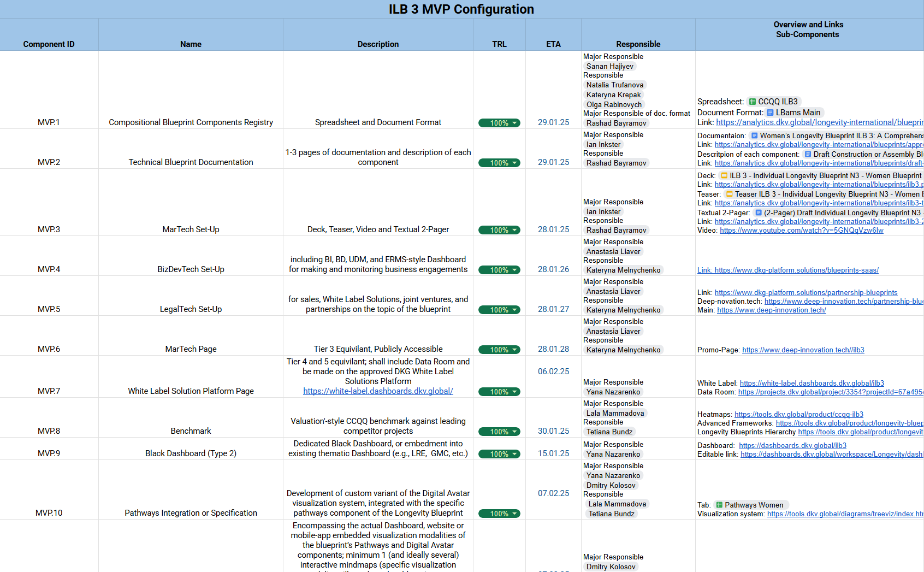Open the YouTube video link in MVP.3
Image resolution: width=924 pixels, height=572 pixels.
801,231
